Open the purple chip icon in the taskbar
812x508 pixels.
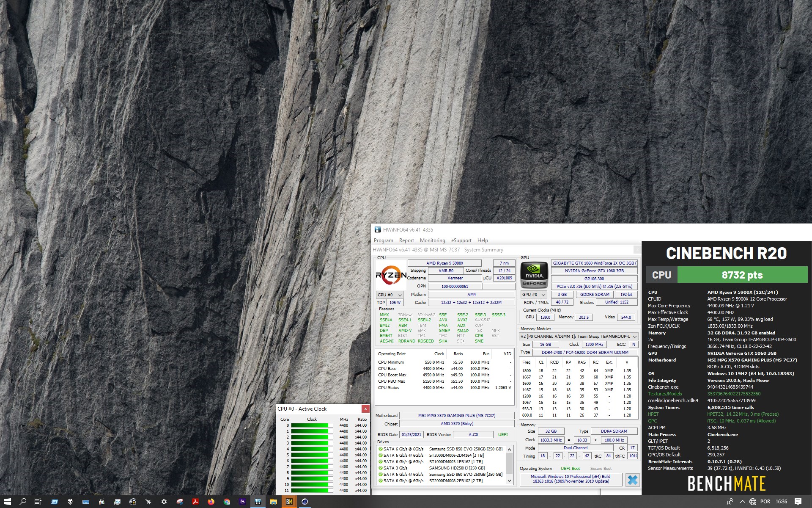pos(242,502)
